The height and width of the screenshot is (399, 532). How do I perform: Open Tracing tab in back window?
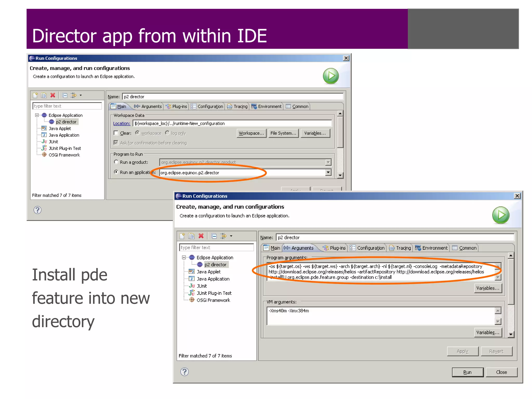coord(237,106)
